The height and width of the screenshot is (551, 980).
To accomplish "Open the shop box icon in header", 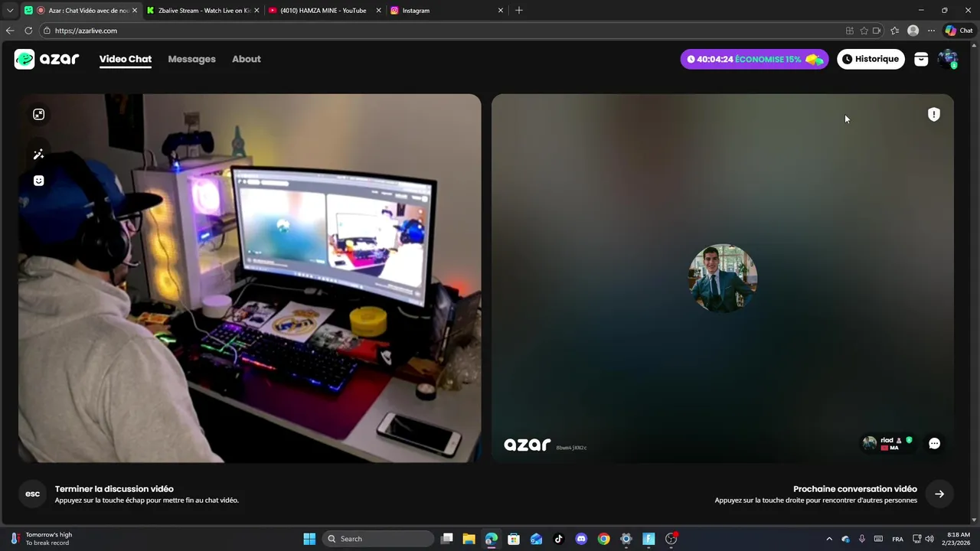I will point(921,59).
